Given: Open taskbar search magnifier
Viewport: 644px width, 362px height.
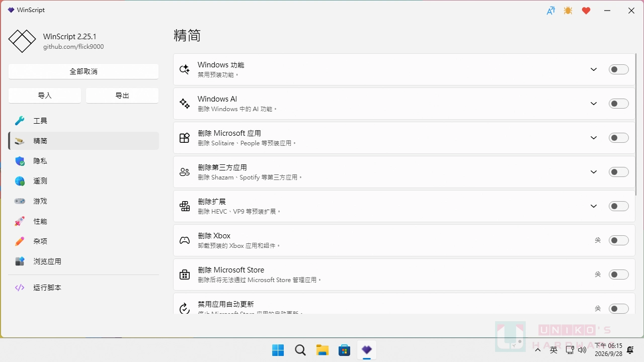Looking at the screenshot, I should (300, 350).
